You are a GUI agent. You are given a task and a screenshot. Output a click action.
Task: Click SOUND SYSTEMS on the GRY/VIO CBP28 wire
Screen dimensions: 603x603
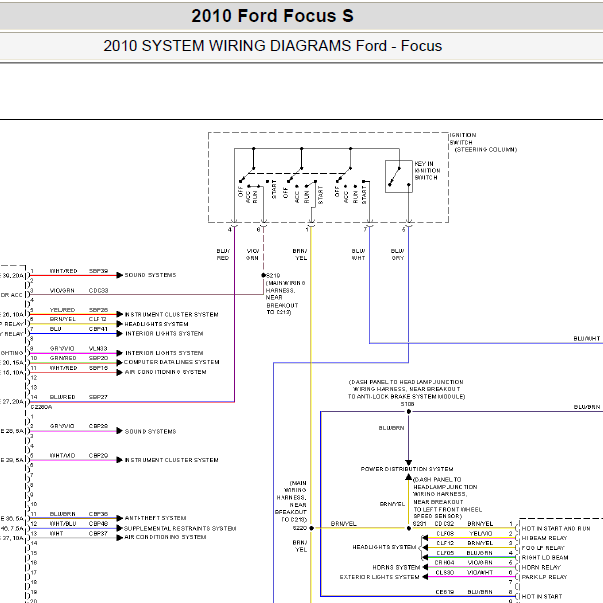150,431
